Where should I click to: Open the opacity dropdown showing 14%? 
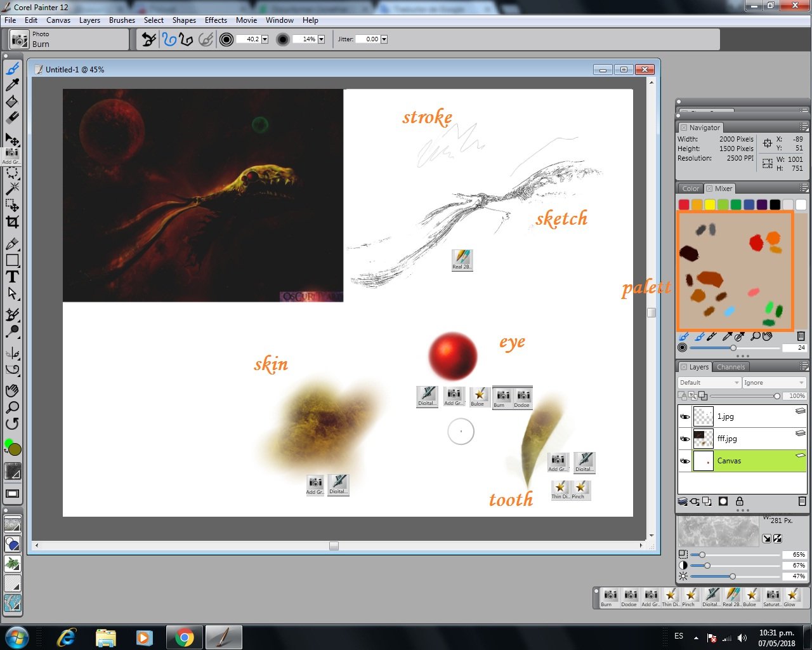[x=321, y=39]
